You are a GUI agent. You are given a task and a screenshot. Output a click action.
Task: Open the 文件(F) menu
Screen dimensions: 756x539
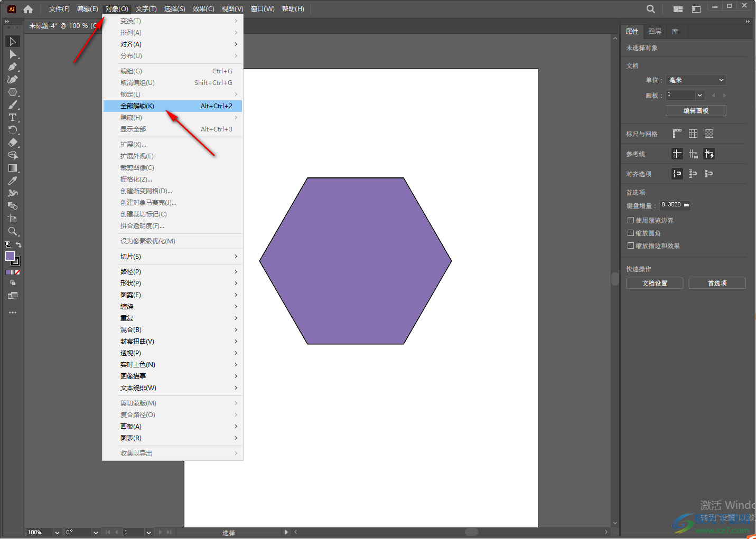point(59,9)
